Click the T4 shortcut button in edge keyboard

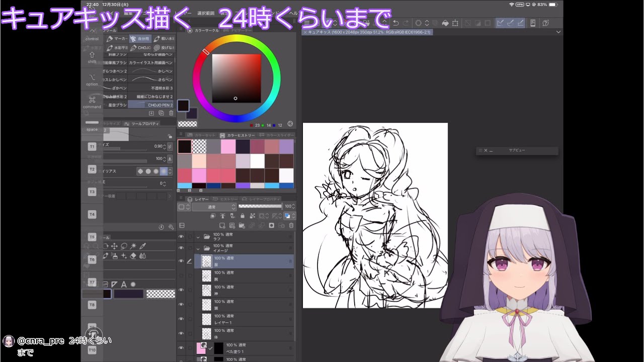click(x=92, y=214)
